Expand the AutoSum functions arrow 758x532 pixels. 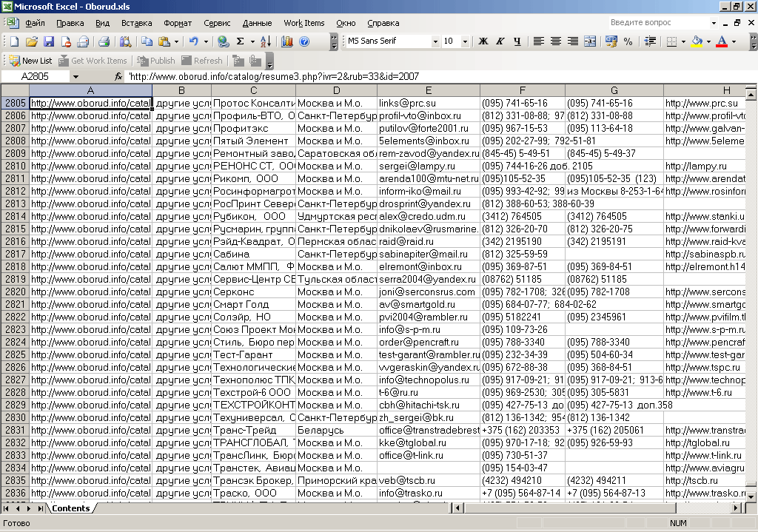(x=252, y=41)
